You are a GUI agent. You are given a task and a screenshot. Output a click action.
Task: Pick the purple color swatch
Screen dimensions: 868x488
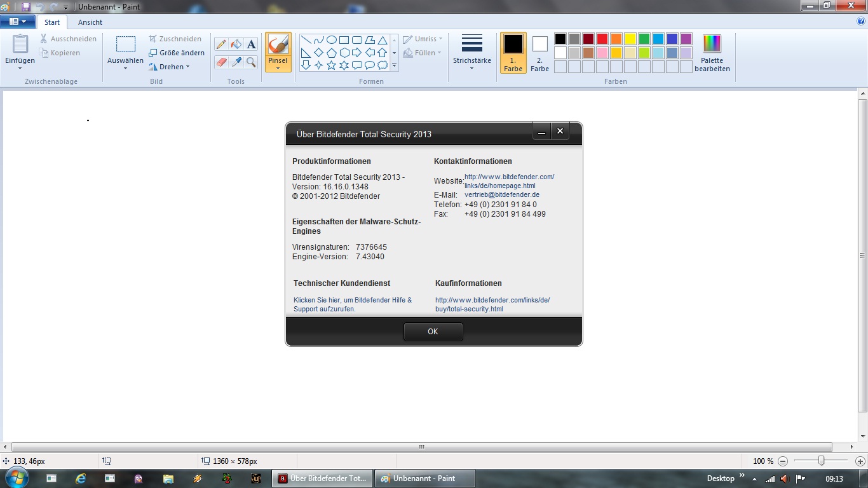[686, 39]
